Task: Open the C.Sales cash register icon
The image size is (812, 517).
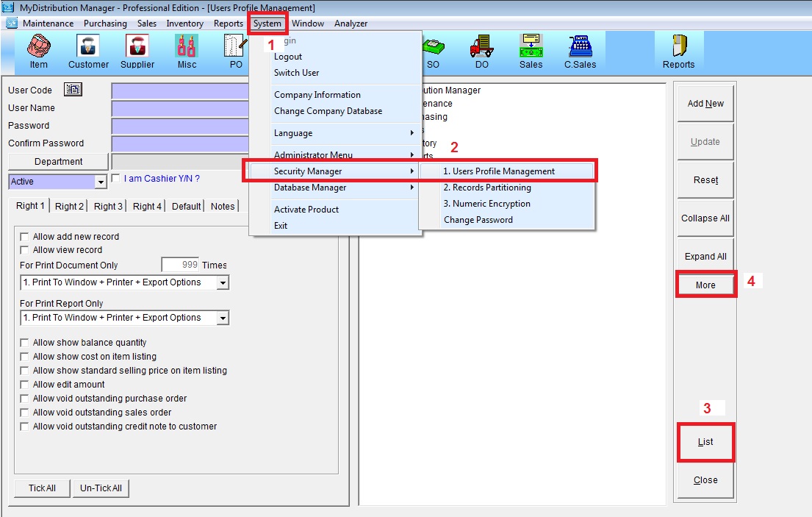Action: (x=580, y=51)
